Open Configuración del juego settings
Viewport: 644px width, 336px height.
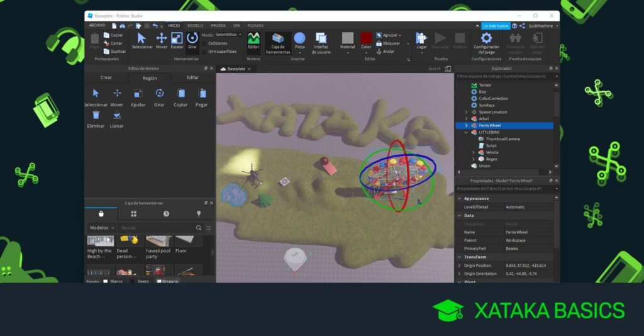(x=486, y=42)
